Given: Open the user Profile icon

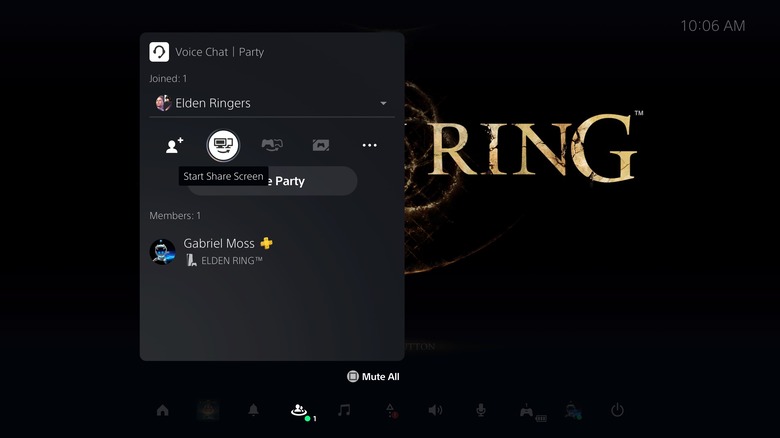Looking at the screenshot, I should click(x=572, y=410).
